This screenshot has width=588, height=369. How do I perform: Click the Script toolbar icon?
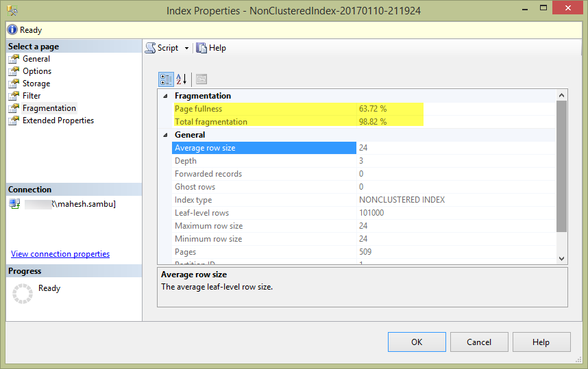150,48
